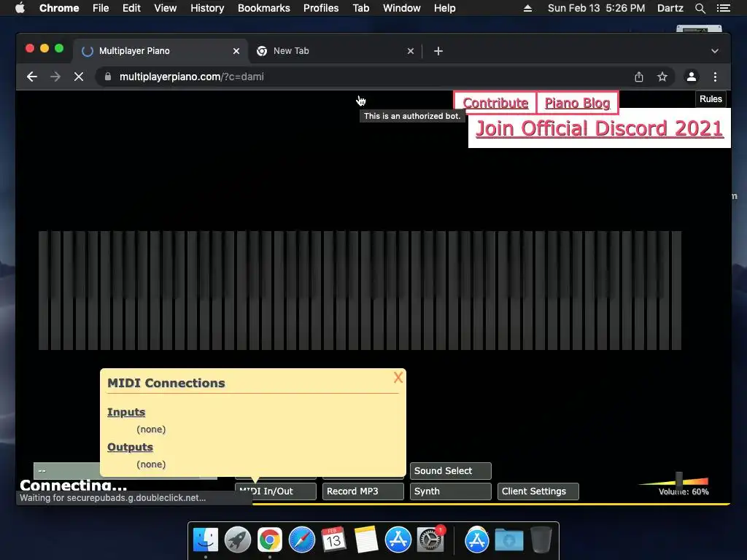
Task: Click the address bar URL
Action: pos(192,77)
